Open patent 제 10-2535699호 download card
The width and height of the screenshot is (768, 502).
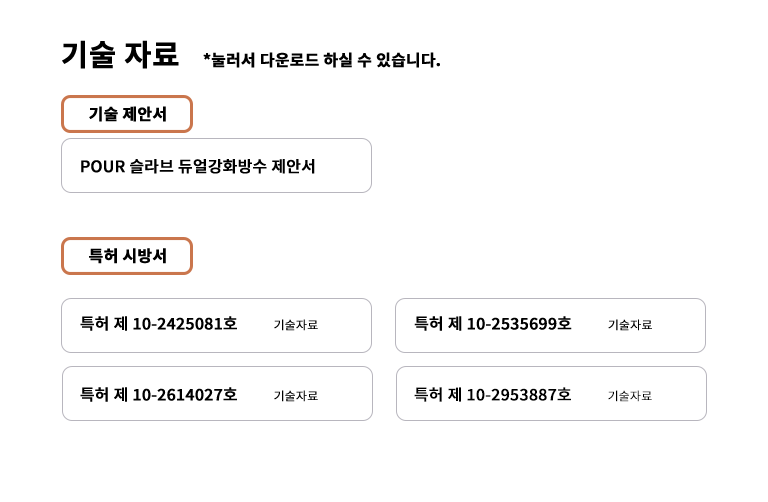551,325
